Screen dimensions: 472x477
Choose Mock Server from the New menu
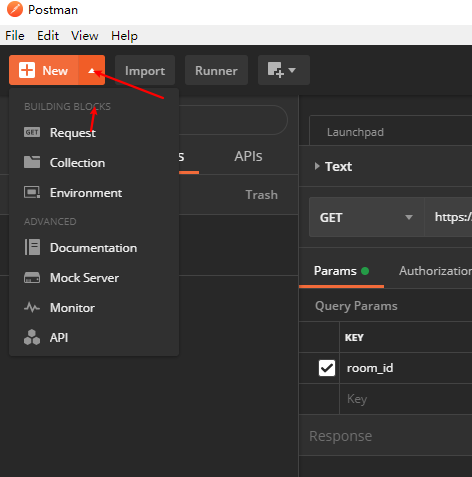pos(94,277)
